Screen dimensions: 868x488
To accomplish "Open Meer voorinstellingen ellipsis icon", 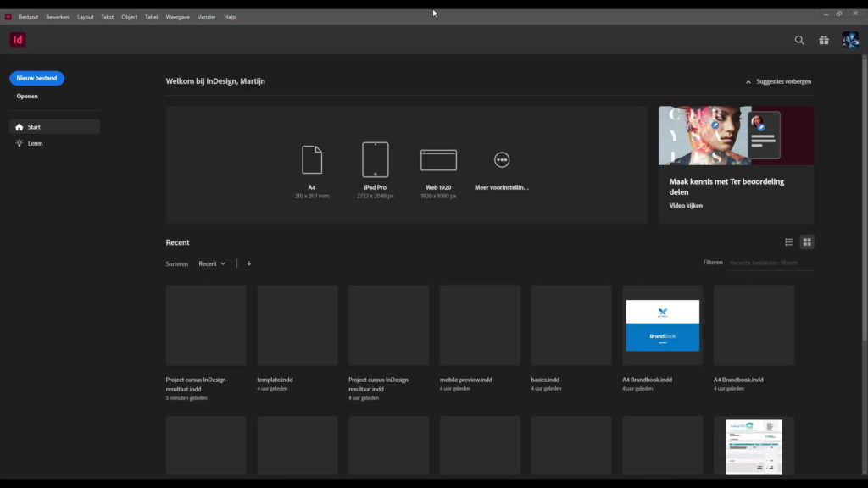I will click(x=502, y=160).
